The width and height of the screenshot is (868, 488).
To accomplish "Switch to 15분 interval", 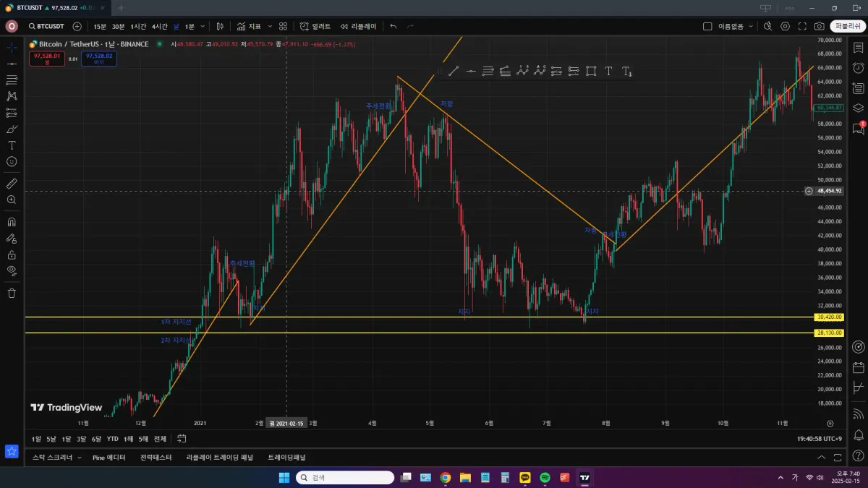I will pos(100,26).
